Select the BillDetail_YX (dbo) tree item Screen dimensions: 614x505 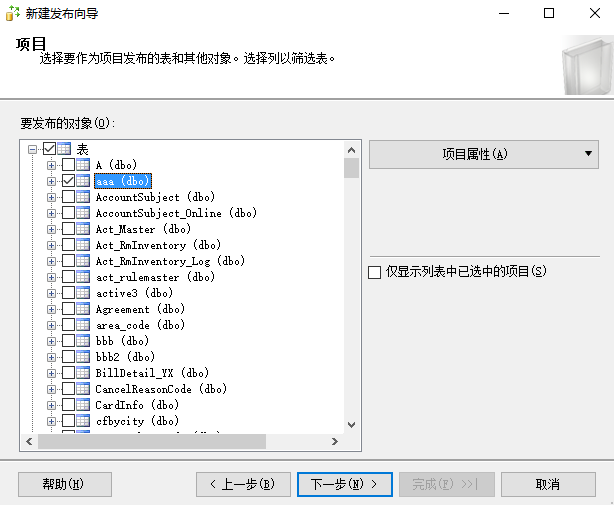pyautogui.click(x=151, y=373)
